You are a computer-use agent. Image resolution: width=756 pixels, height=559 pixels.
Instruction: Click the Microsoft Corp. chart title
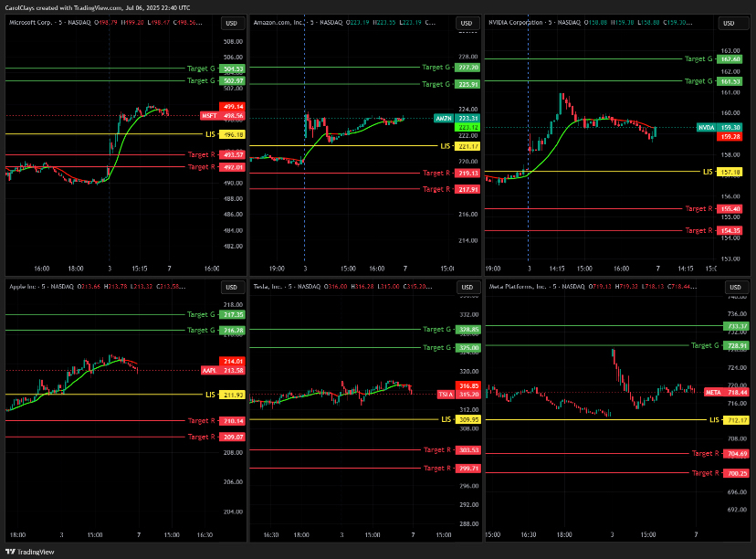(x=30, y=22)
